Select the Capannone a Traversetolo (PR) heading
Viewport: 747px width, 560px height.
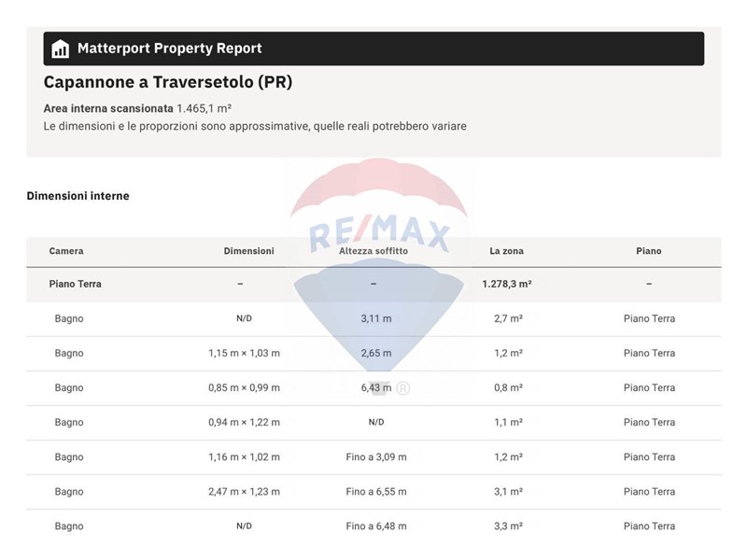click(x=168, y=82)
